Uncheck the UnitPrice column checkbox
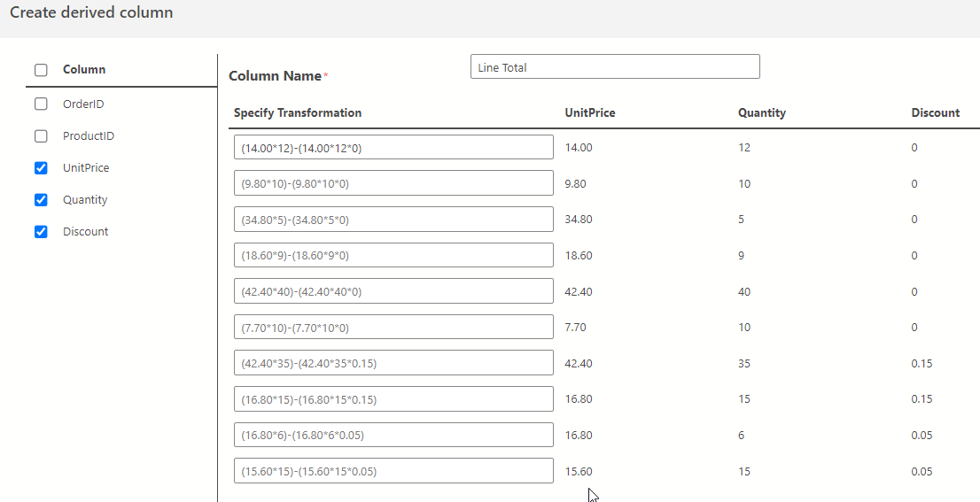The width and height of the screenshot is (980, 502). point(41,168)
